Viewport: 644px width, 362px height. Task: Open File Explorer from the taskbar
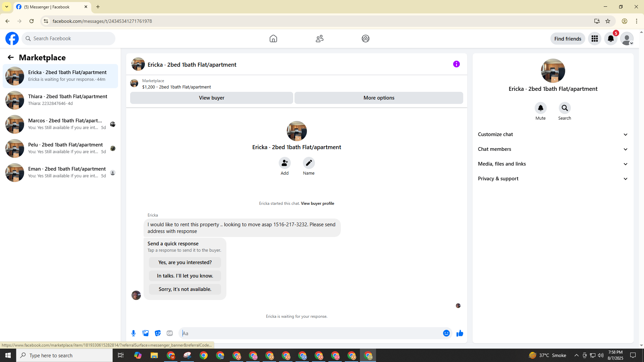[x=154, y=355]
